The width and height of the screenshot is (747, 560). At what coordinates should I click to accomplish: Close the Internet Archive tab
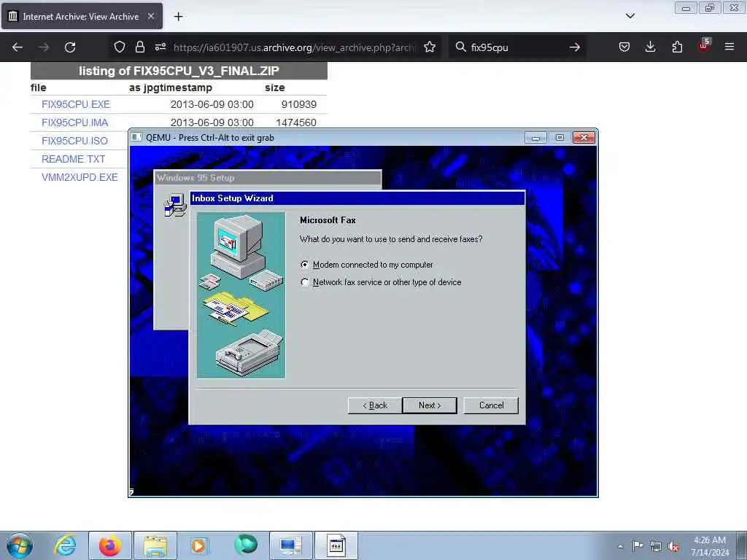(x=150, y=16)
